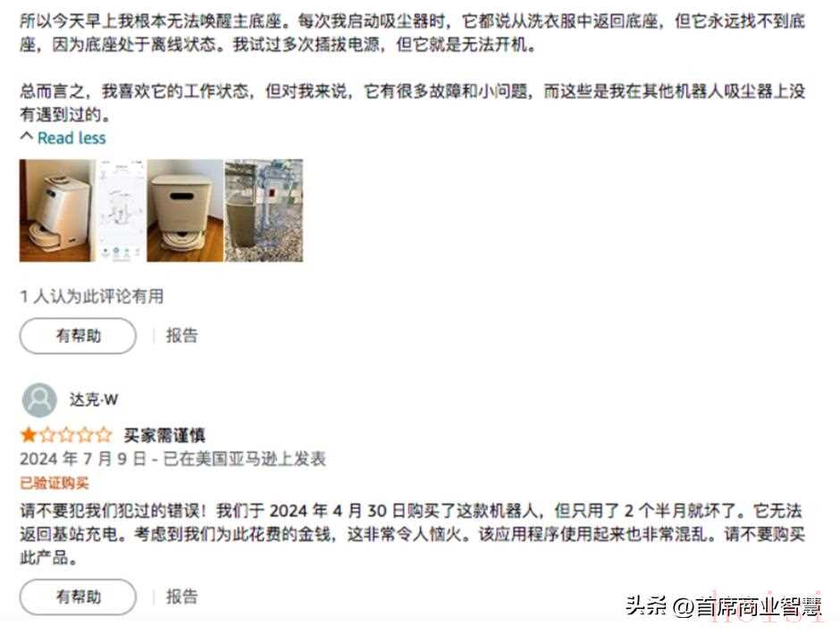
Task: Collapse the review with Read less
Action: (71, 138)
